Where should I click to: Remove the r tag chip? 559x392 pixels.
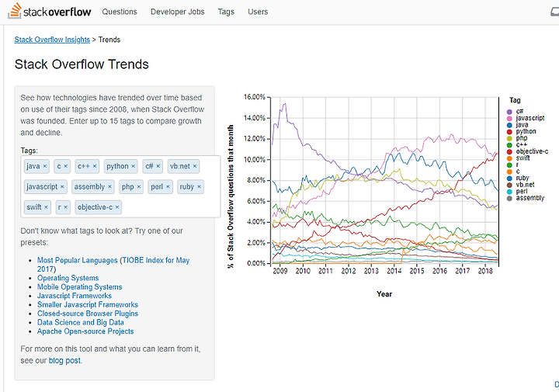(65, 207)
